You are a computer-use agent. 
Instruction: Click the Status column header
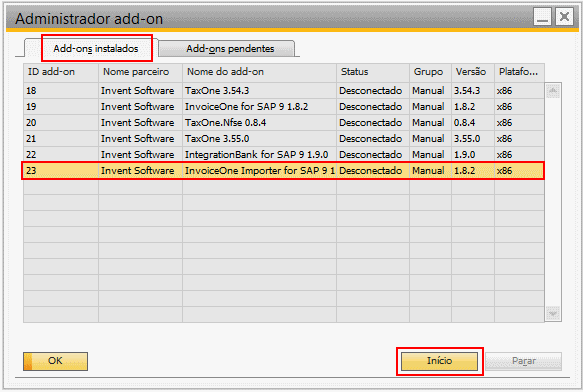[x=373, y=72]
